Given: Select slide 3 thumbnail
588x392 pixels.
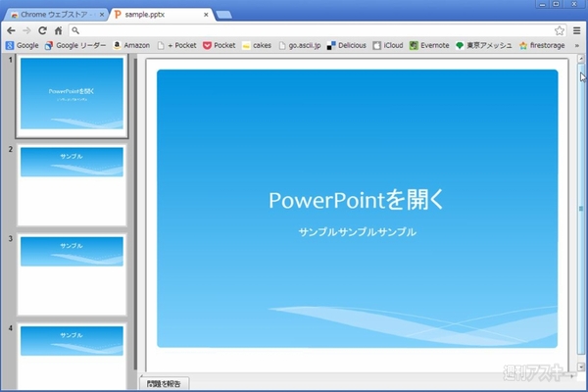Looking at the screenshot, I should pos(72,275).
